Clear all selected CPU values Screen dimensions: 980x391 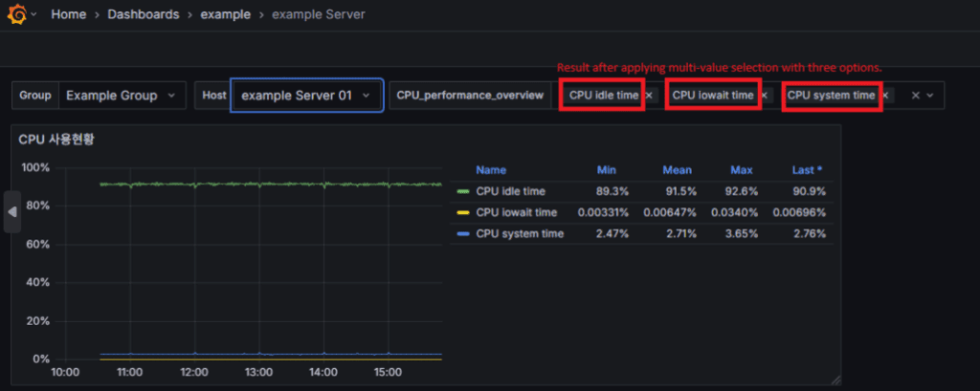(915, 96)
